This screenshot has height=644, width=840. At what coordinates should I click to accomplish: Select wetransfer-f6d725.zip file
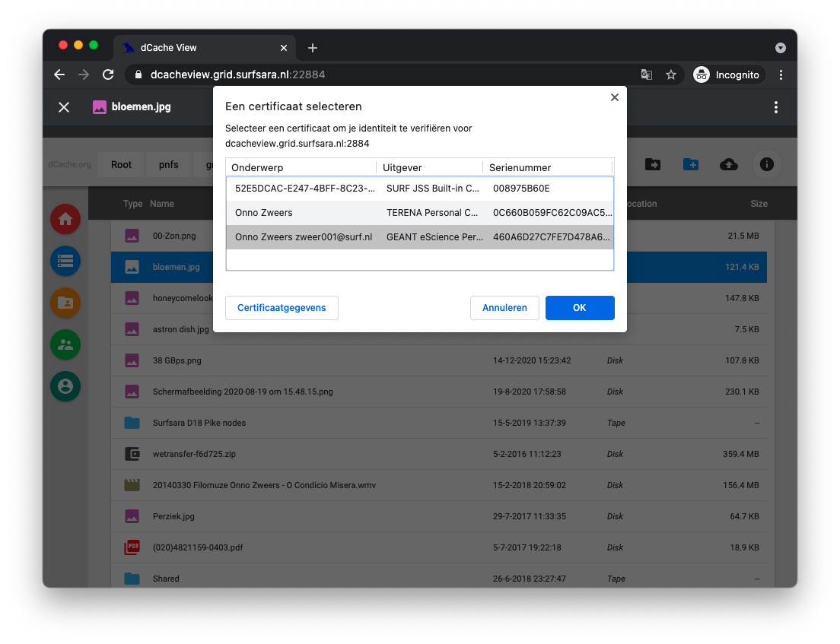pyautogui.click(x=439, y=453)
